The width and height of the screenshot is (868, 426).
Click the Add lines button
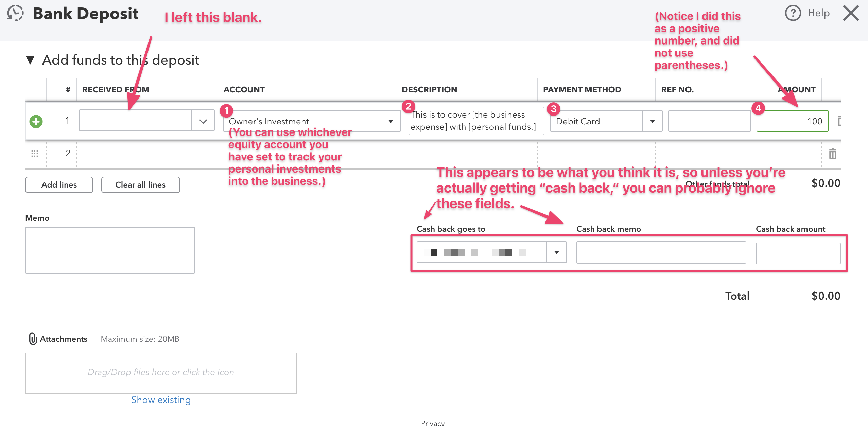59,185
